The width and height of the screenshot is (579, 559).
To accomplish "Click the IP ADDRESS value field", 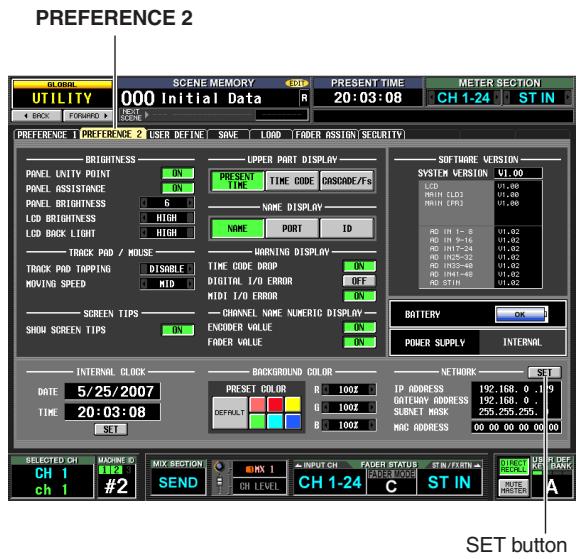I will click(516, 389).
